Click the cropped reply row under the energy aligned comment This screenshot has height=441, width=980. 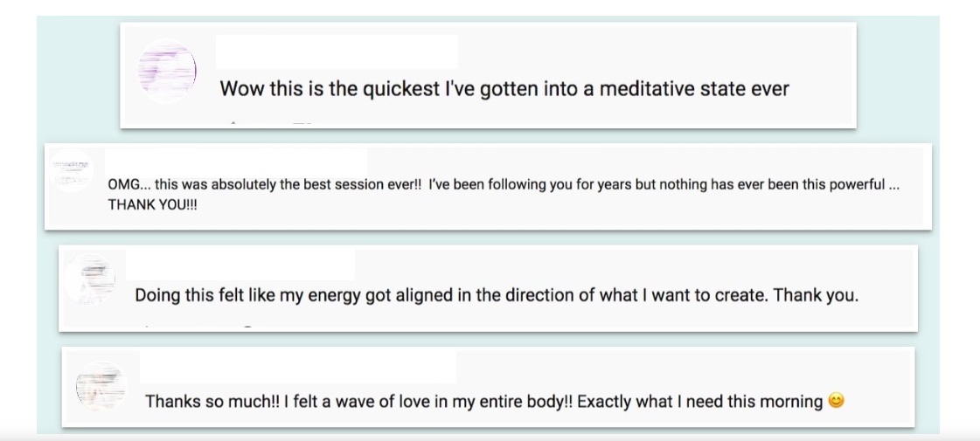197,326
